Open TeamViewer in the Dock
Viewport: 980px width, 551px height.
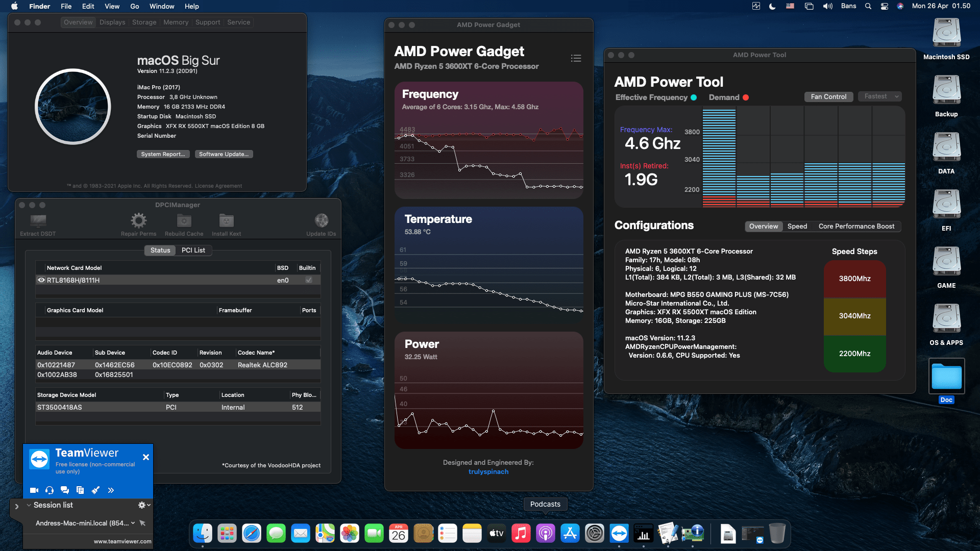pyautogui.click(x=619, y=534)
